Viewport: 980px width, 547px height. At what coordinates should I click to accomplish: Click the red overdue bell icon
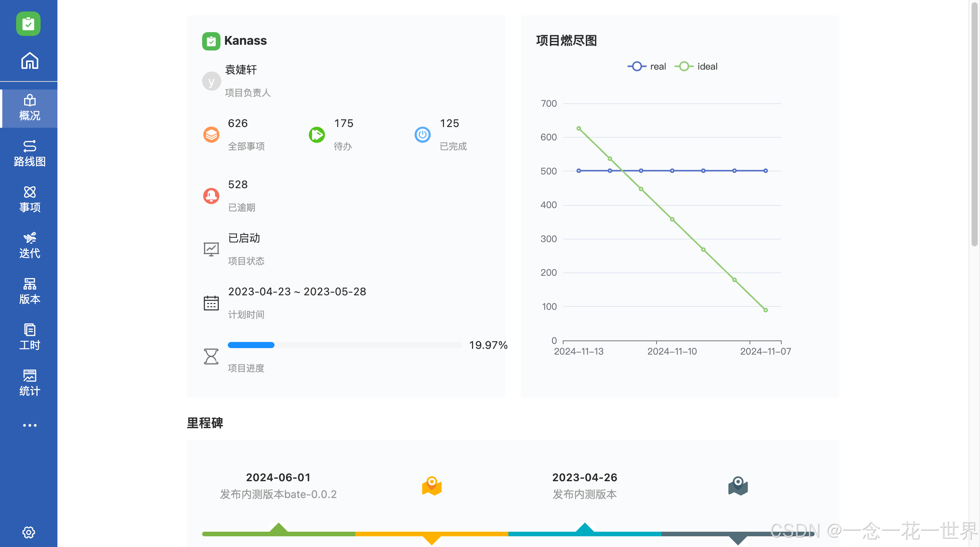tap(211, 196)
